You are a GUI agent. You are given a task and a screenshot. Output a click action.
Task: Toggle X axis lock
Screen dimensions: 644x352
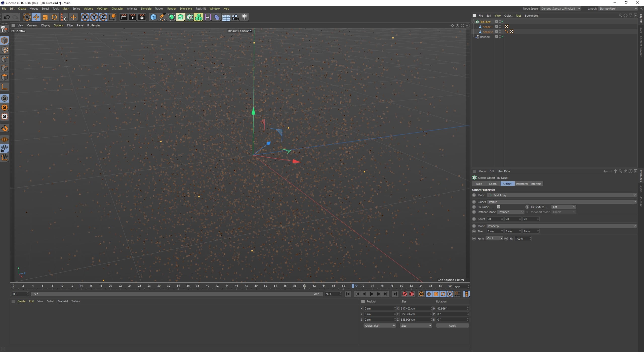tap(85, 17)
